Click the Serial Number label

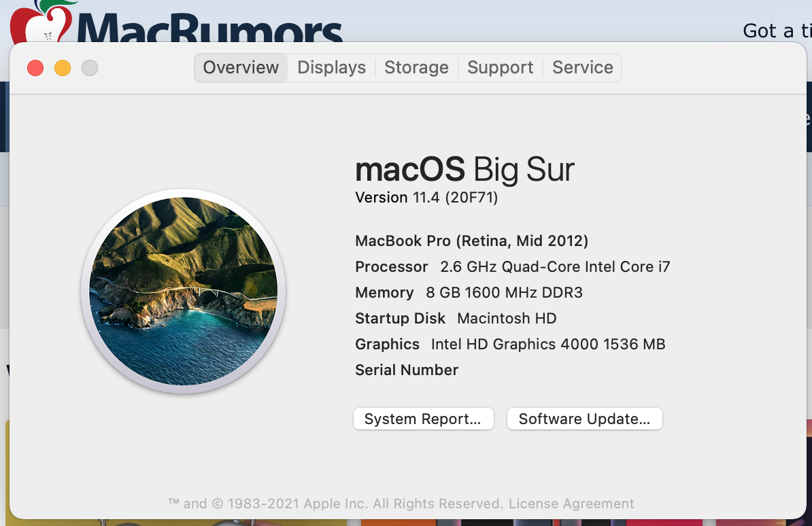click(407, 370)
